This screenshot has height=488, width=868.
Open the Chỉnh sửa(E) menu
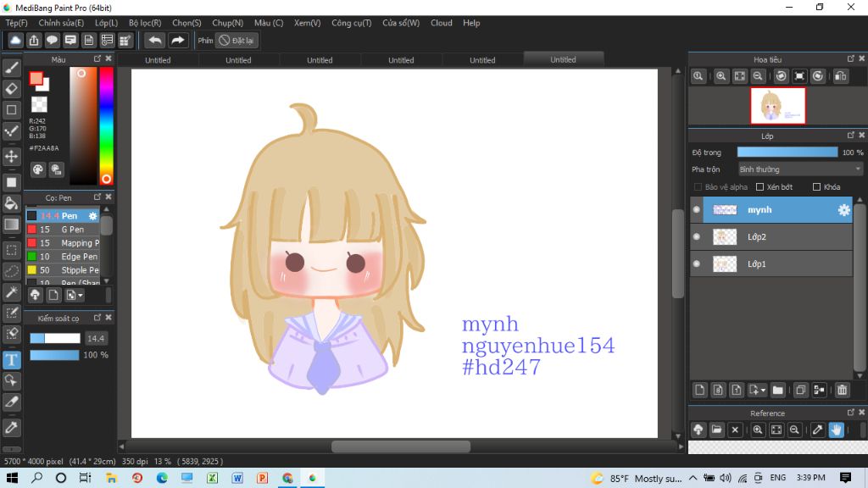[61, 23]
